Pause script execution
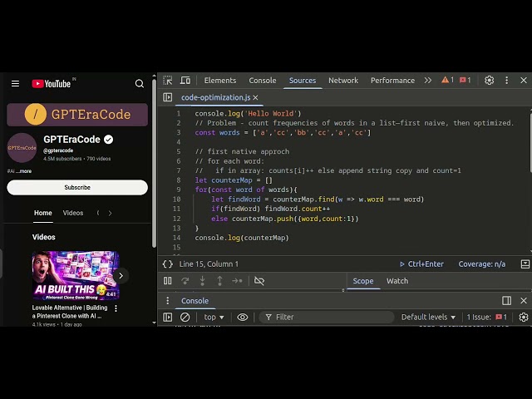This screenshot has width=532, height=399. (168, 281)
